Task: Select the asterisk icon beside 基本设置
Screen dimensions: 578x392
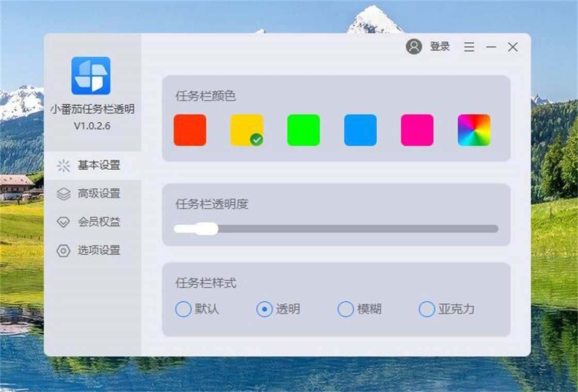Action: click(x=63, y=166)
